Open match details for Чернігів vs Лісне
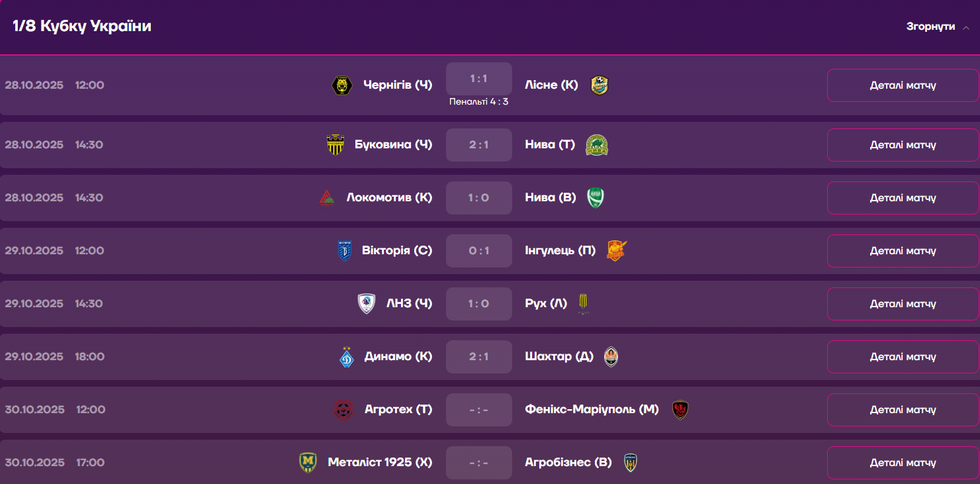Viewport: 980px width, 484px height. pos(903,85)
